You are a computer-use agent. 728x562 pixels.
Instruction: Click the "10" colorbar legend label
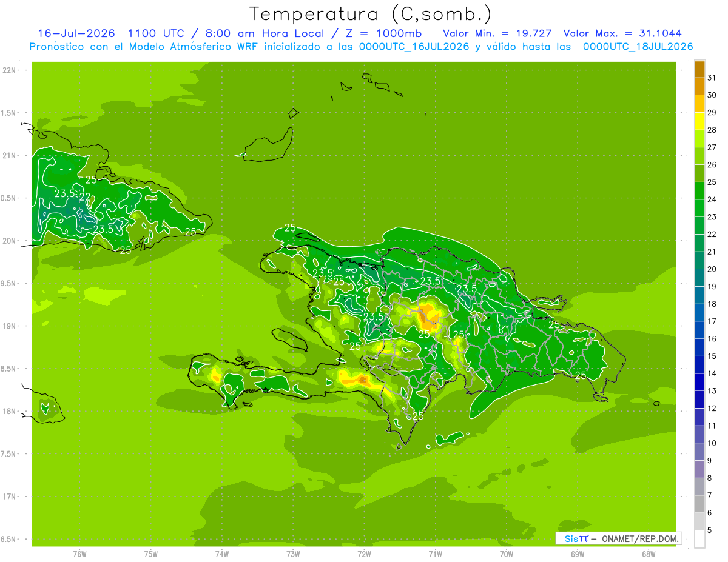(x=712, y=443)
